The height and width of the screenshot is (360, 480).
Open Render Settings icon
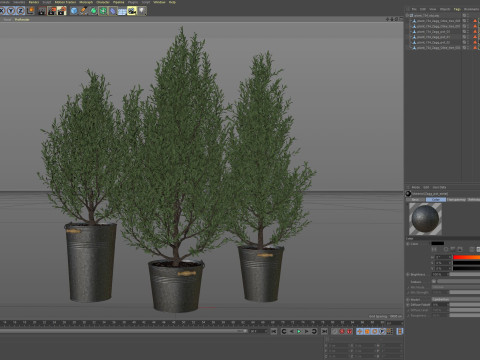(62, 11)
